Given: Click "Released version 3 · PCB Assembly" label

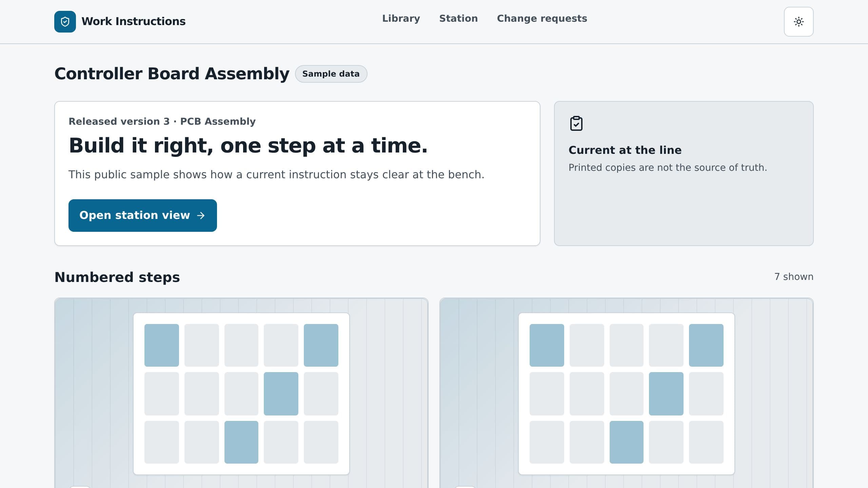Looking at the screenshot, I should coord(162,121).
